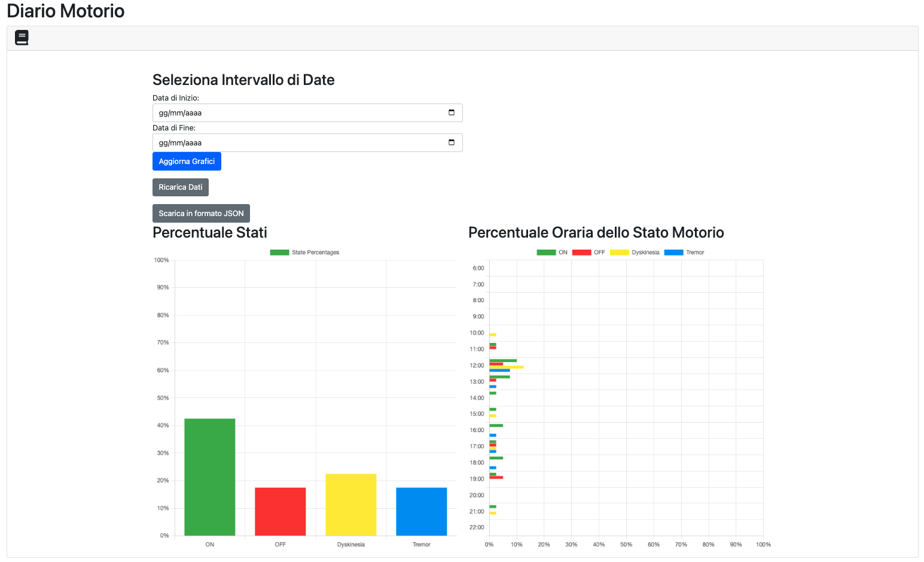The image size is (924, 562).
Task: Toggle Tremor series in hourly legend
Action: coord(673,253)
